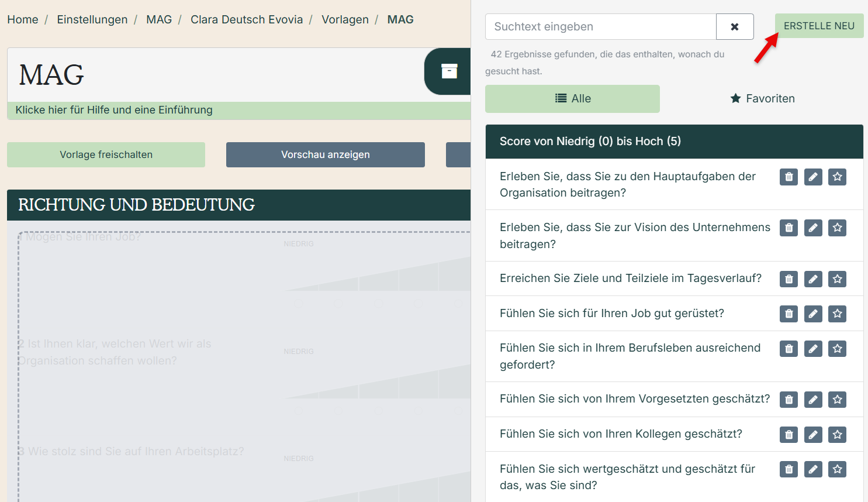Mark 'Hauptaufgaben der Organisation' question as favorite

[837, 177]
